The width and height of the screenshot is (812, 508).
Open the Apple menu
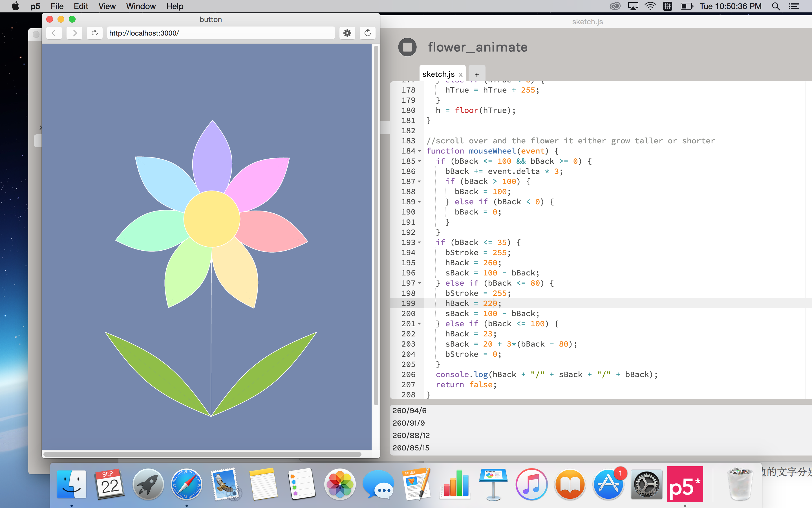(x=16, y=6)
